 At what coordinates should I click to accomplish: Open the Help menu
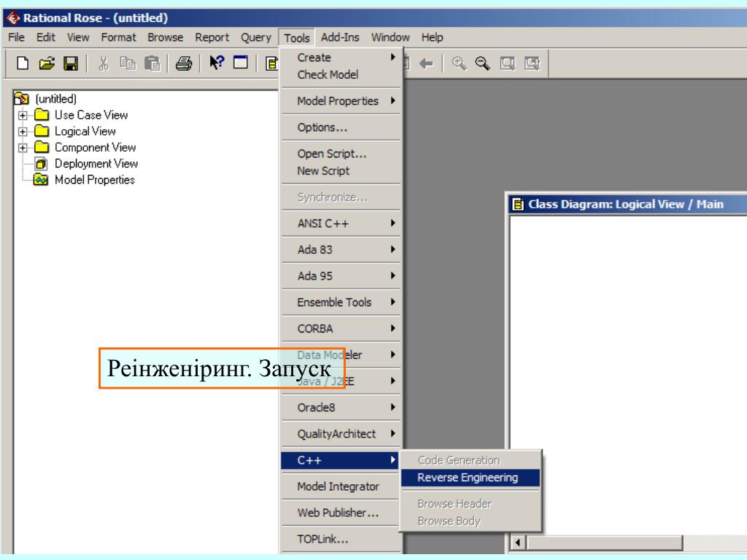pos(432,37)
